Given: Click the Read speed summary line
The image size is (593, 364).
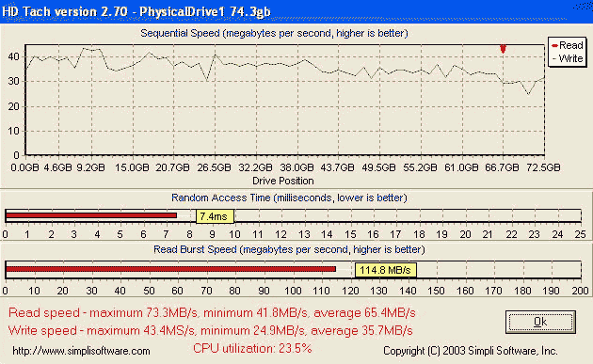Looking at the screenshot, I should 212,313.
